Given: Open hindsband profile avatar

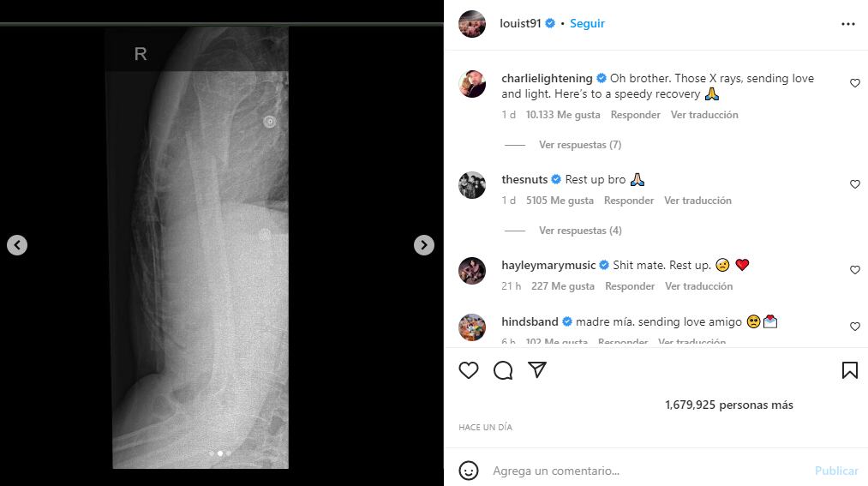Looking at the screenshot, I should (472, 327).
